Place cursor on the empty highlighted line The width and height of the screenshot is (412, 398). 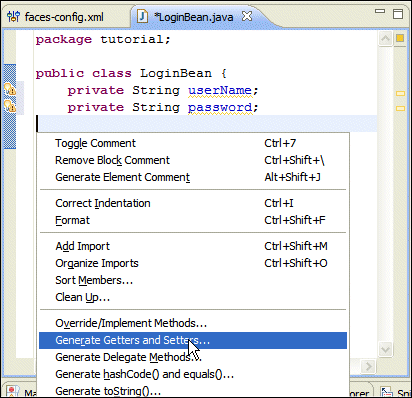point(207,124)
